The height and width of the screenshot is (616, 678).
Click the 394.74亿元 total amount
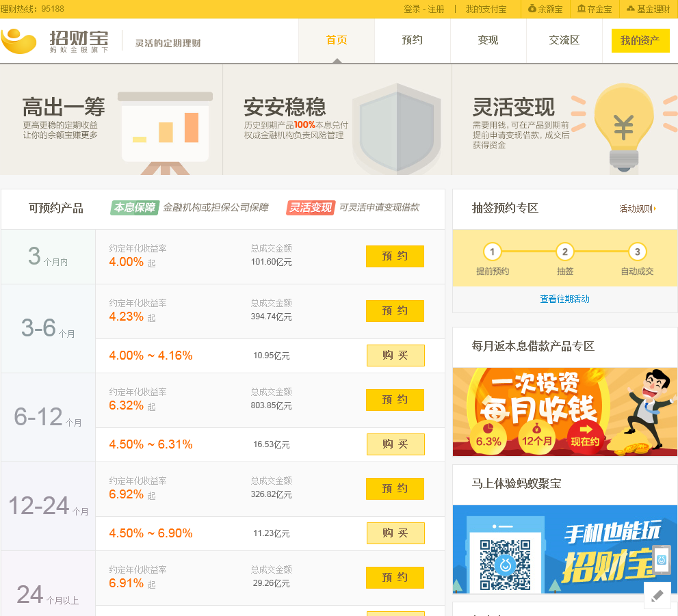tap(271, 317)
